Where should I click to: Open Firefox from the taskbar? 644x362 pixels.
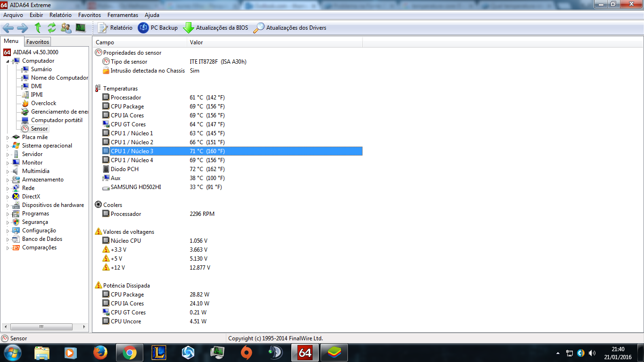coord(100,353)
